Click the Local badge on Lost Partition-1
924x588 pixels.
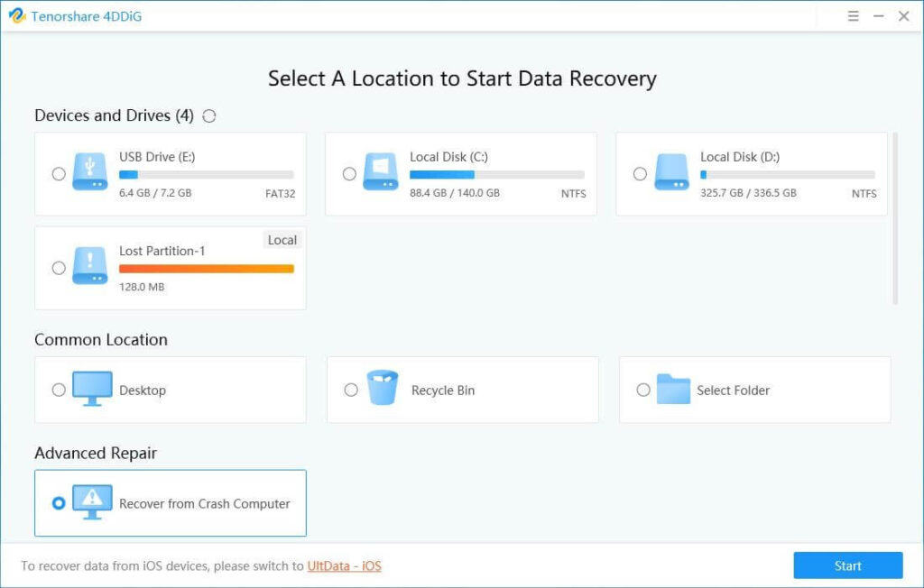point(282,240)
